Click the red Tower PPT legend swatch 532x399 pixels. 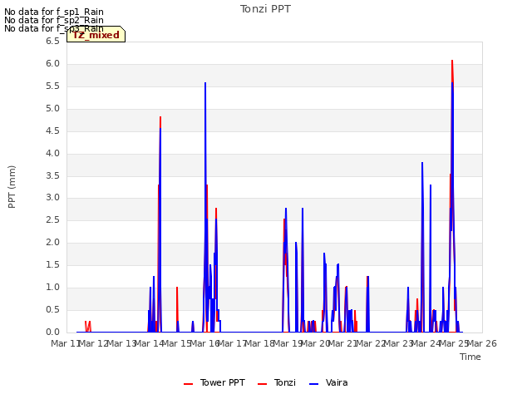click(x=189, y=384)
